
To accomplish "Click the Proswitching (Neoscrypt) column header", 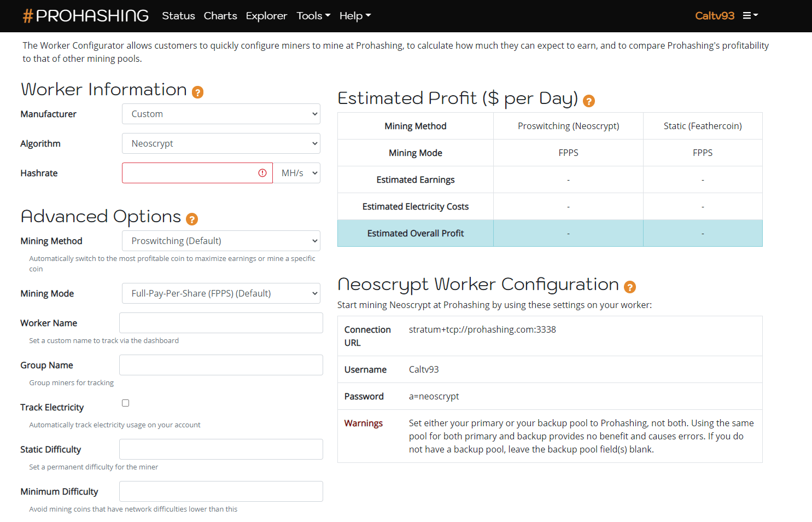I will pyautogui.click(x=568, y=126).
